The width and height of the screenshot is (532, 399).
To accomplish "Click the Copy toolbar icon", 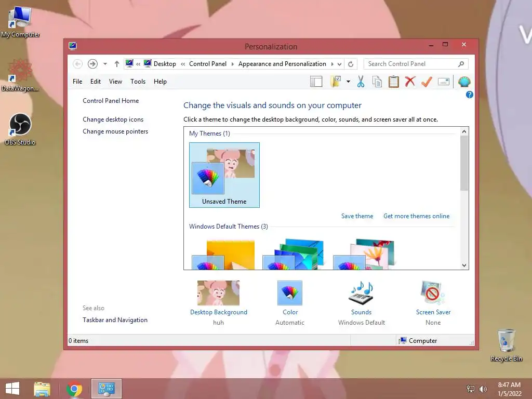I will pos(377,82).
